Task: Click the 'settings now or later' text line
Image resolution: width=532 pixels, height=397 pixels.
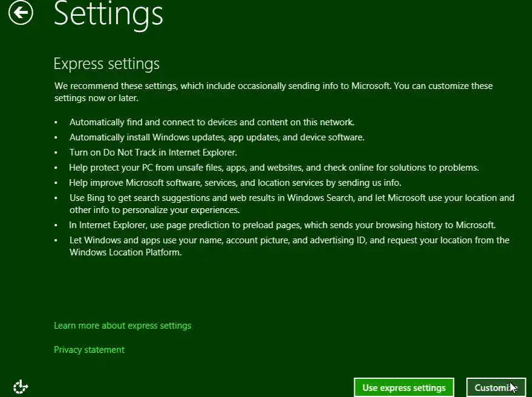Action: point(96,98)
